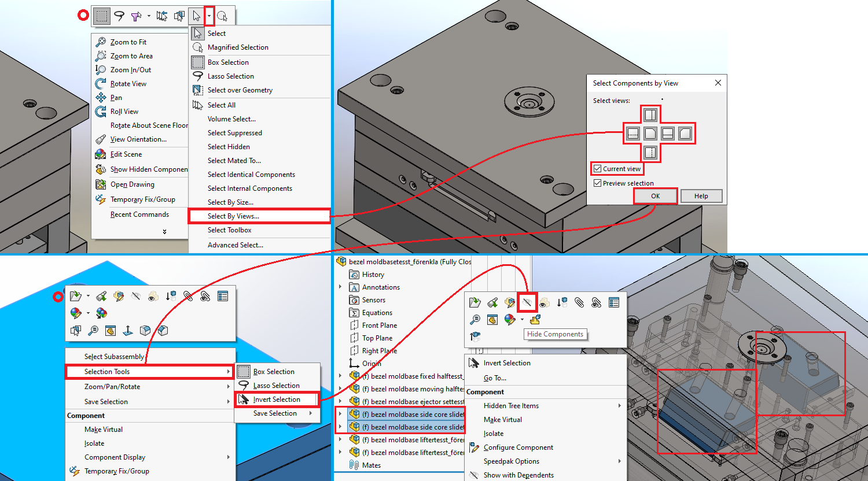The image size is (868, 481).
Task: Select the Lasso tool in top toolbar
Action: (119, 16)
